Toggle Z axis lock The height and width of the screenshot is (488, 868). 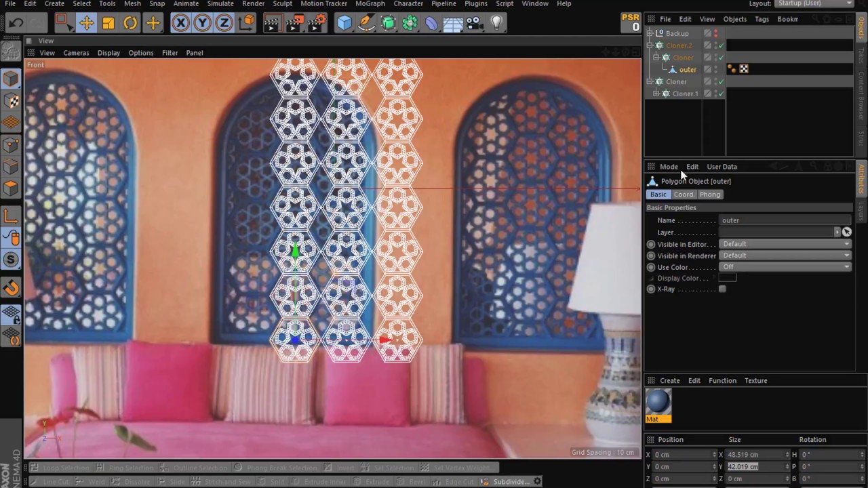tap(224, 23)
